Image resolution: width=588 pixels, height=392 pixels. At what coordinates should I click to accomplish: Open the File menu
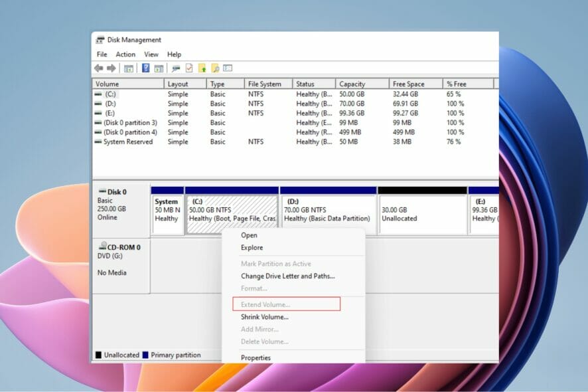pyautogui.click(x=102, y=54)
